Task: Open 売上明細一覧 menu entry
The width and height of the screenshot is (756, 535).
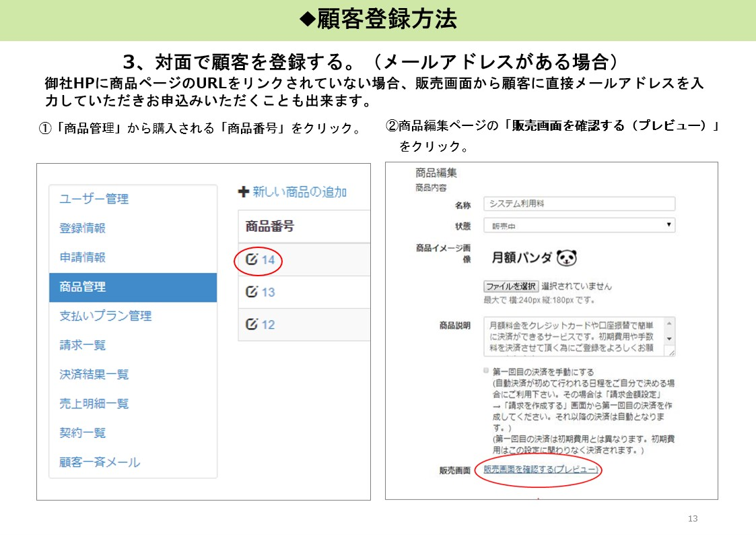Action: click(x=94, y=404)
